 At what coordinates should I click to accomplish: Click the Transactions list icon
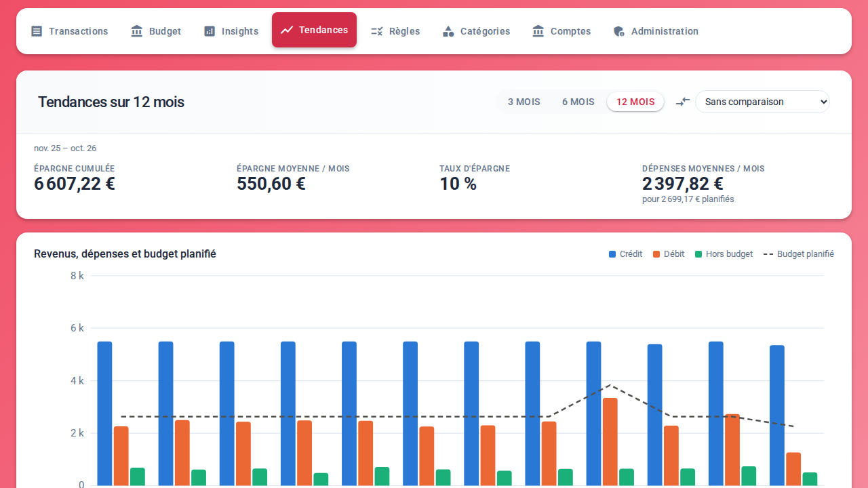point(37,31)
